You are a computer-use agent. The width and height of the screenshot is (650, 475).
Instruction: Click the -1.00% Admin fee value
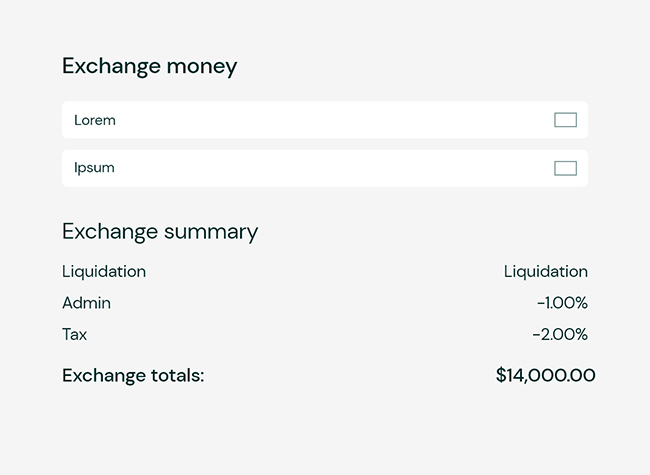tap(562, 303)
